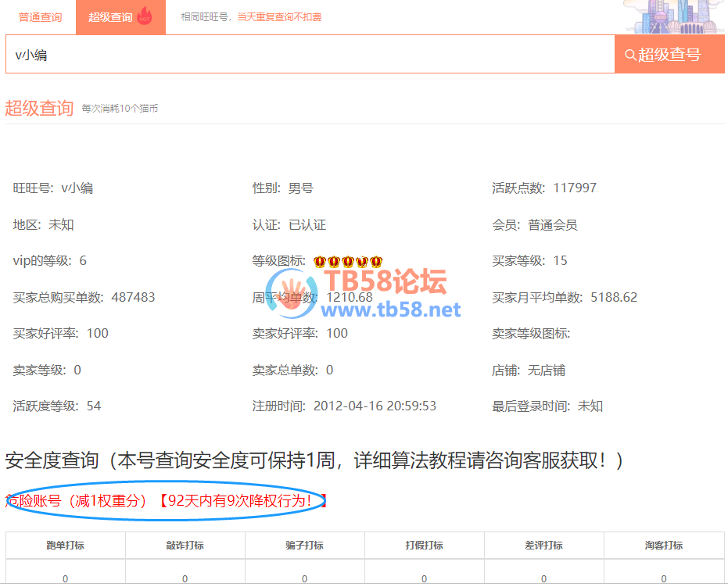This screenshot has height=587, width=728.
Task: Click the 淘客打标 column header
Action: pos(663,546)
